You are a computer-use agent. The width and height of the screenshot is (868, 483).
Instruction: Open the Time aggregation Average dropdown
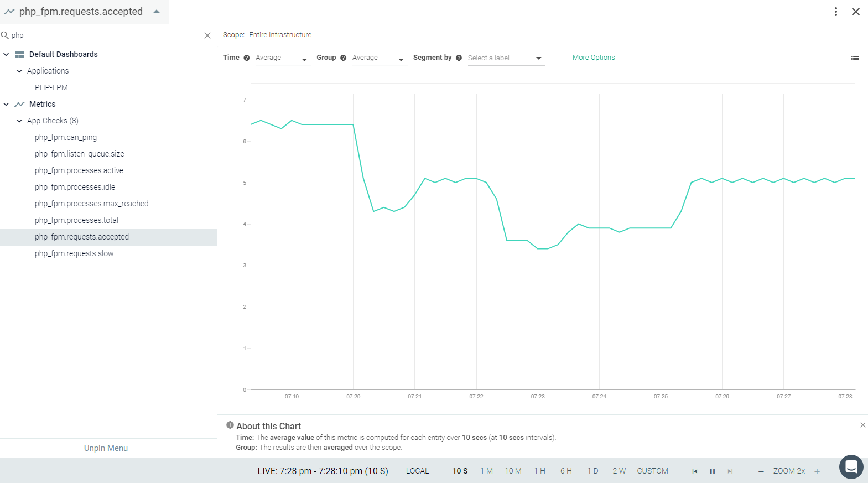click(283, 58)
